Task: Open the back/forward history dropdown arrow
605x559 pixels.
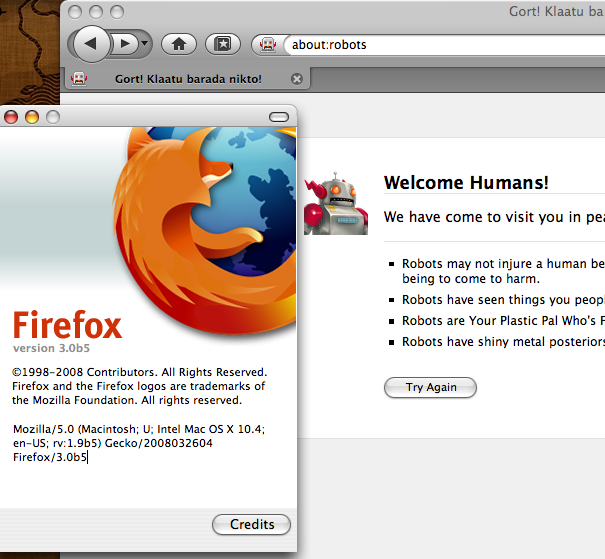Action: tap(144, 43)
